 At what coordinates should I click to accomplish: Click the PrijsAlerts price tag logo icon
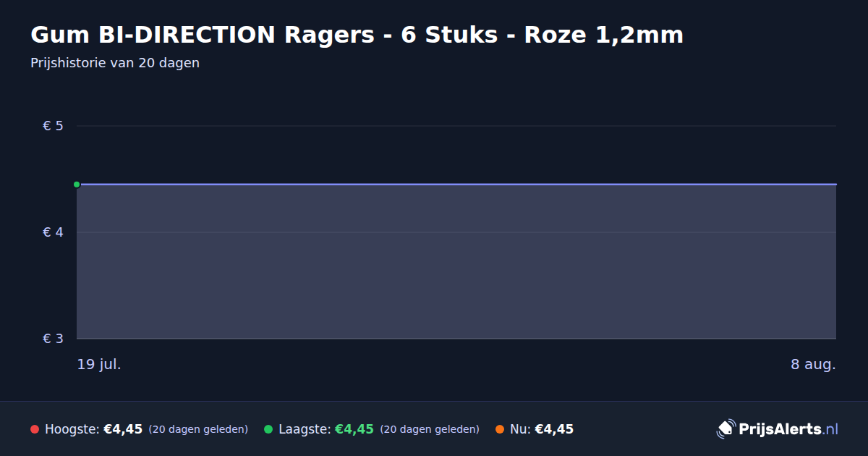click(x=726, y=429)
